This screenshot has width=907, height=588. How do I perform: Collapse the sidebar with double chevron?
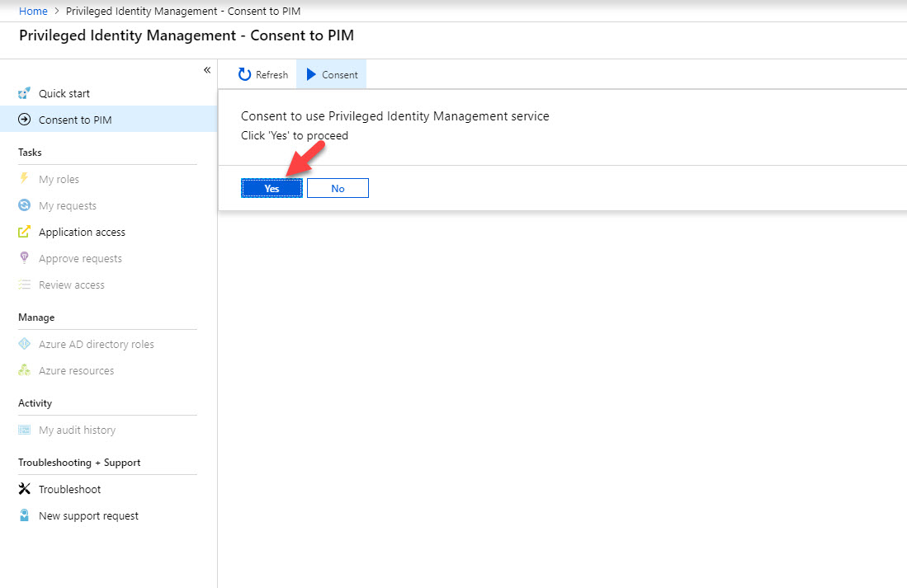(x=207, y=70)
